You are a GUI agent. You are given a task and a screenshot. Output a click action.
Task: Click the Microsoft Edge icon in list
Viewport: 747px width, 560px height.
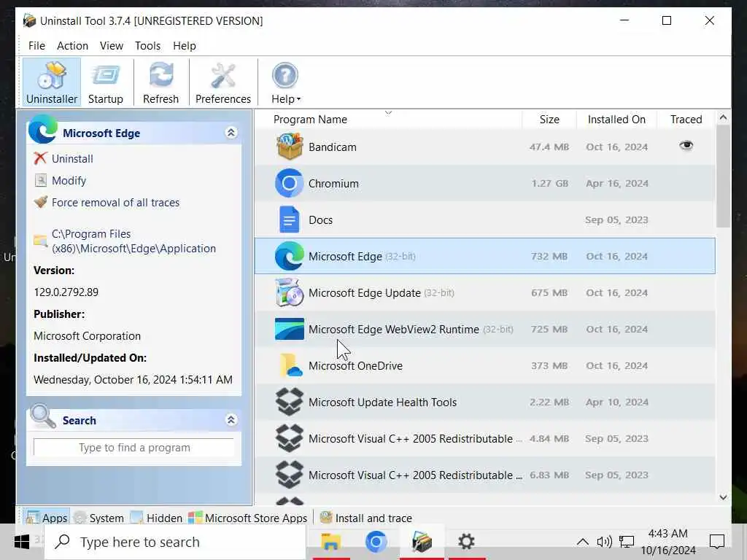click(x=289, y=256)
